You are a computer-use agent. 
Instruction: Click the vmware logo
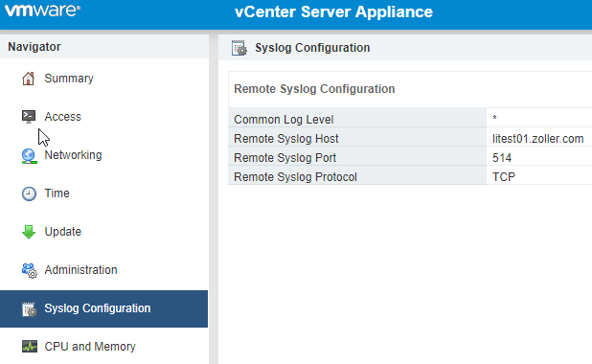point(42,11)
